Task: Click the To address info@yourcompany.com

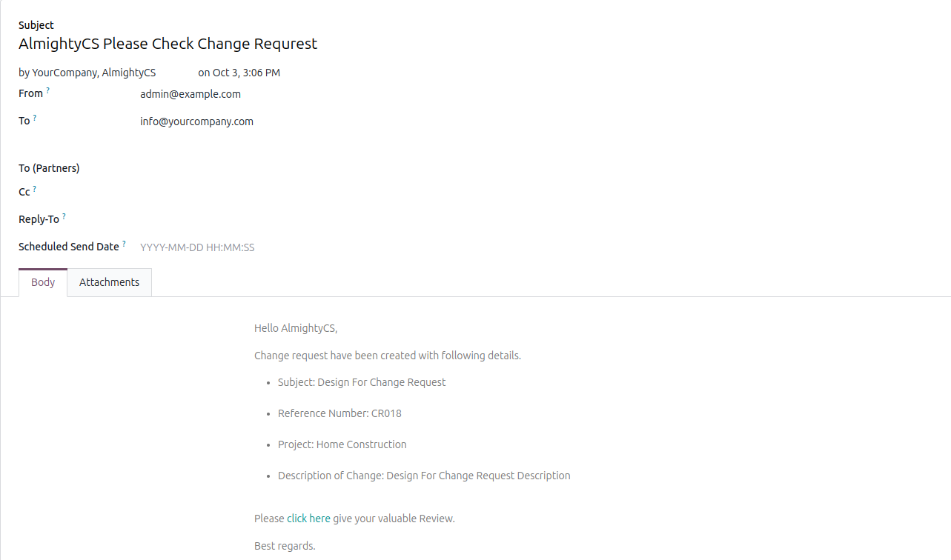Action: (196, 121)
